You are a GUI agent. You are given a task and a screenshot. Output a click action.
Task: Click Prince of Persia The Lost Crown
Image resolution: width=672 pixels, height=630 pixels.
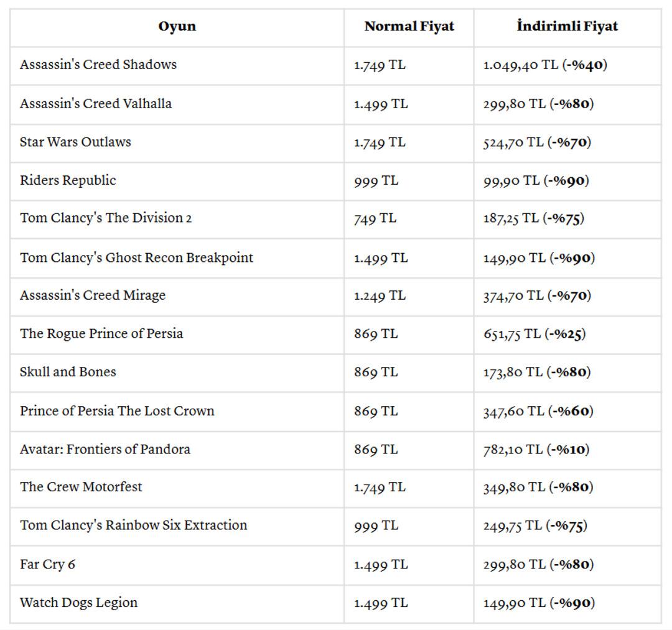117,411
